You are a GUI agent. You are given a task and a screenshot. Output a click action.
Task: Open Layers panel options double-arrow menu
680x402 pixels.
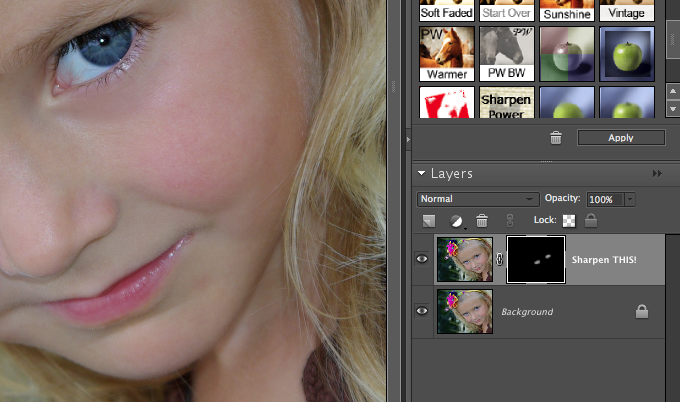(x=657, y=173)
